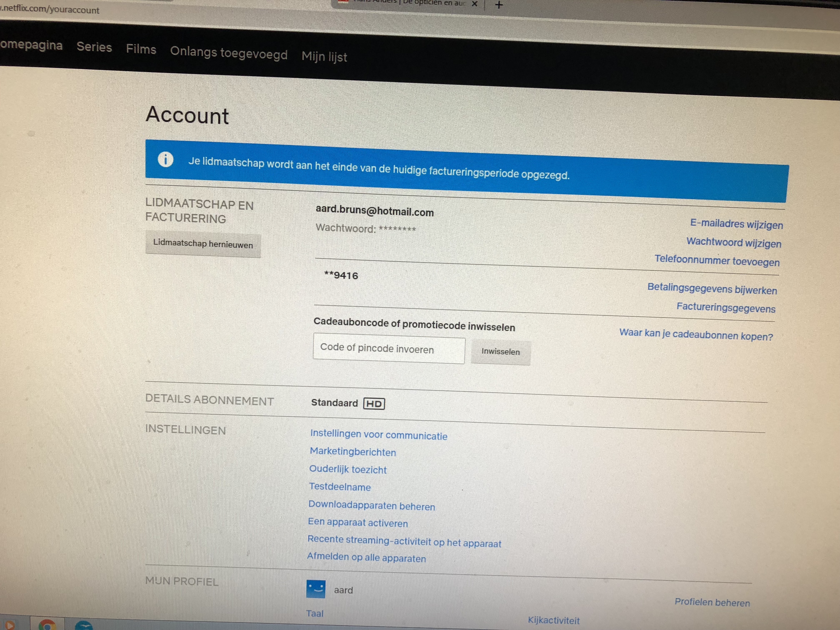
Task: Click the aard.bruns@hotmail.com email text
Action: (x=374, y=211)
